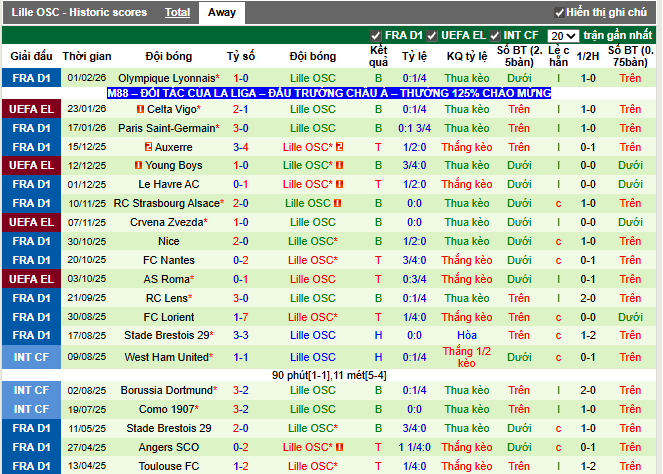Click the INT CF badge for West Ham row
Screen dimensions: 663x474
[31, 357]
